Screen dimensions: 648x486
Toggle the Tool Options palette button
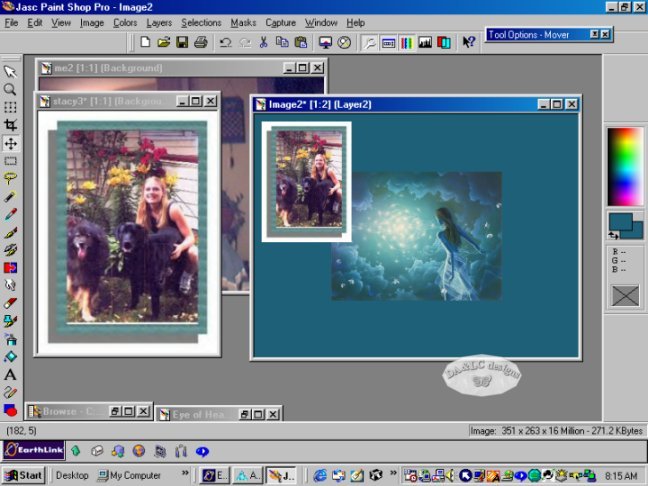[388, 42]
